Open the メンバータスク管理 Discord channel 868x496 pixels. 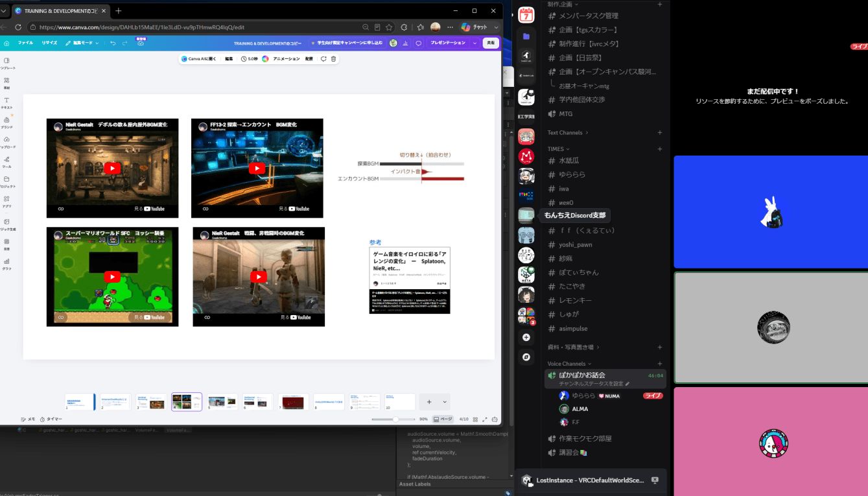[x=589, y=16]
